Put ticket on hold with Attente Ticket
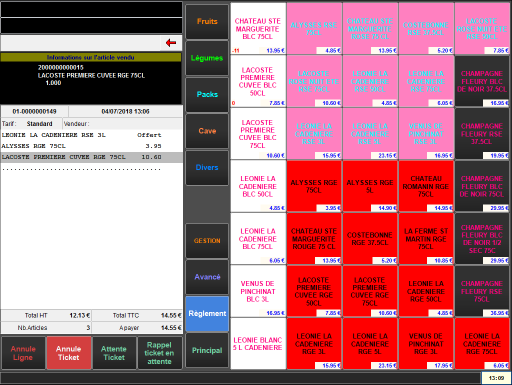512x385 pixels. click(x=114, y=353)
